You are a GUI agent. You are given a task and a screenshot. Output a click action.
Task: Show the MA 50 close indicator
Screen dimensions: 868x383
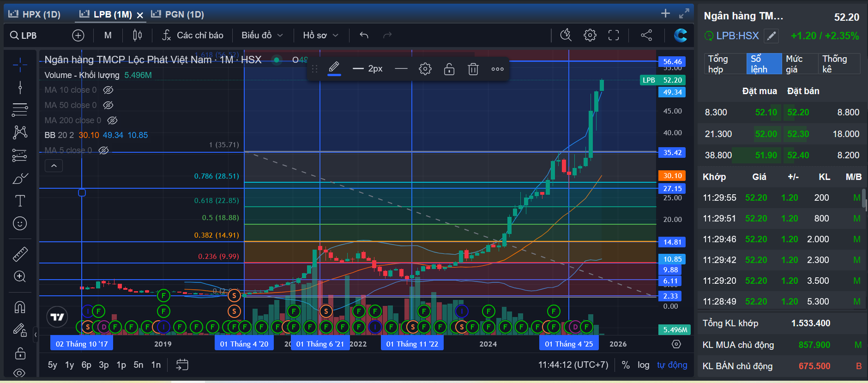[x=108, y=105]
